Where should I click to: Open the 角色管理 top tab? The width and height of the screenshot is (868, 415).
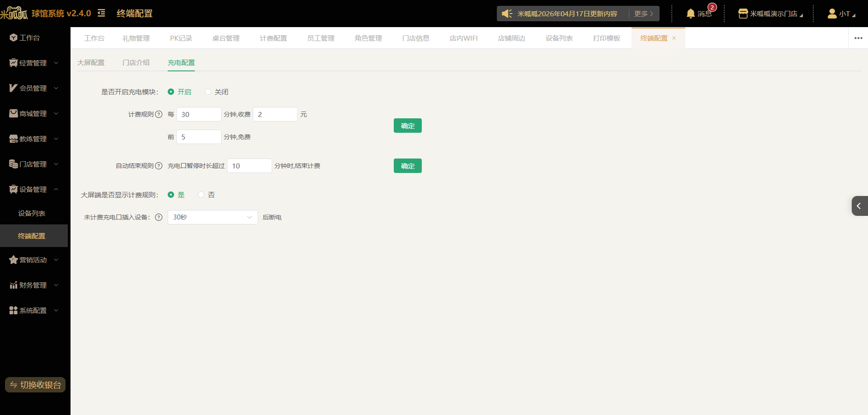point(368,38)
